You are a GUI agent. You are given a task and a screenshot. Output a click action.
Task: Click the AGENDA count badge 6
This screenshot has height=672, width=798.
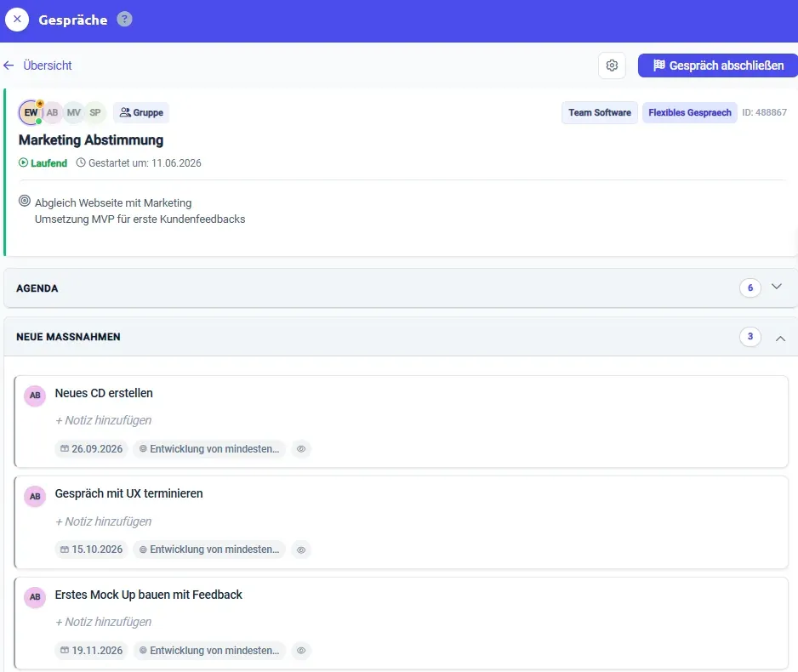click(x=750, y=288)
